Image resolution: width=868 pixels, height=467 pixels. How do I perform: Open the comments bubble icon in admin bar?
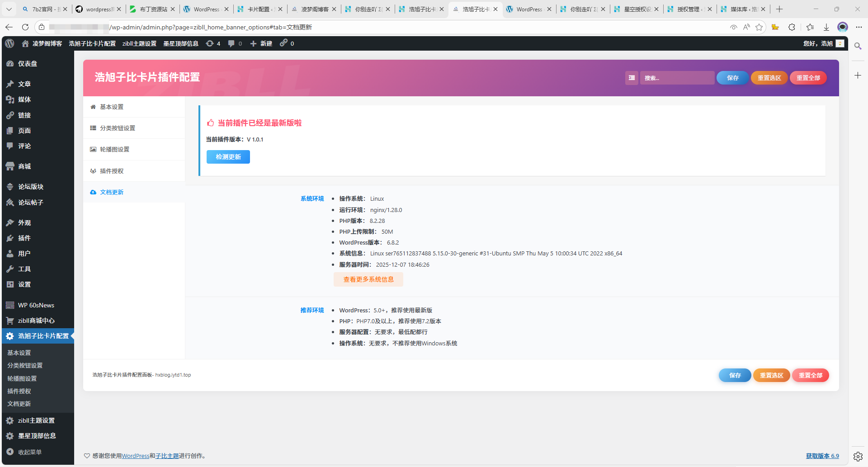(x=231, y=43)
